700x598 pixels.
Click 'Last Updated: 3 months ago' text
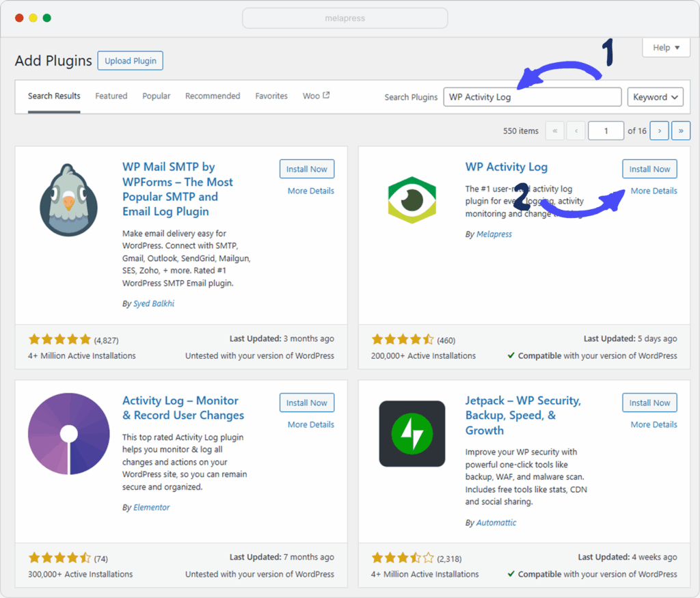[282, 339]
